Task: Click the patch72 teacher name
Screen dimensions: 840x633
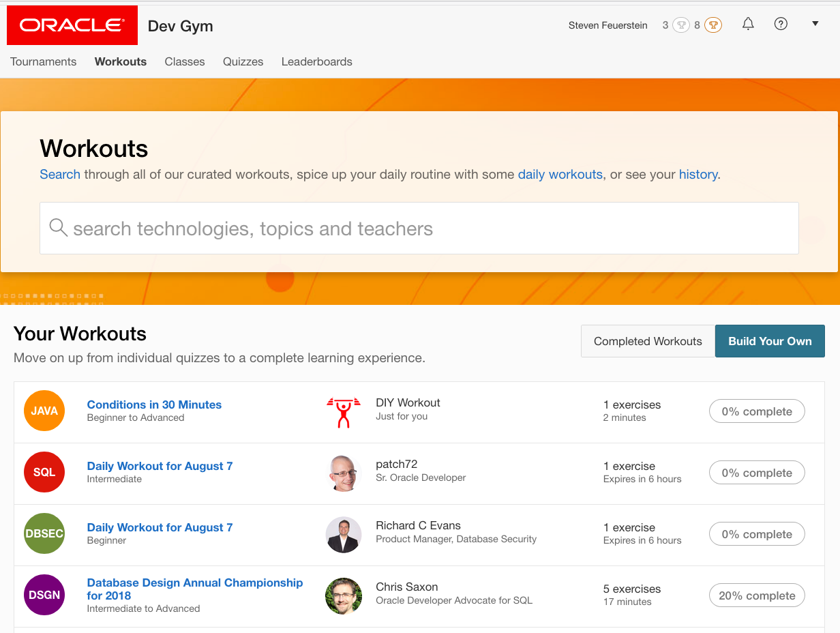Action: point(396,464)
